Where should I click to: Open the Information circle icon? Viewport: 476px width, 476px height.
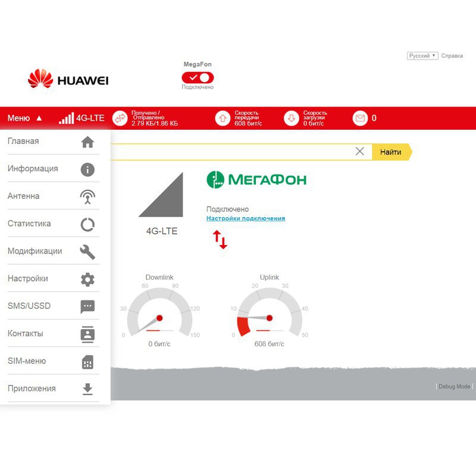coord(87,169)
